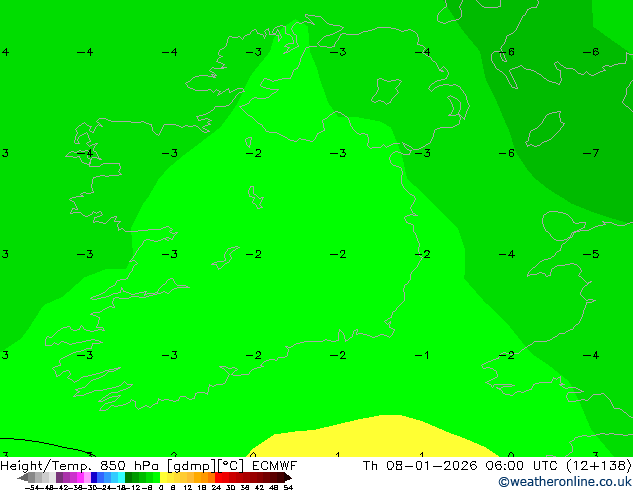Viewport: 634px width, 490px height.
Task: Click the "-7" temperature value on the map
Action: click(x=591, y=153)
